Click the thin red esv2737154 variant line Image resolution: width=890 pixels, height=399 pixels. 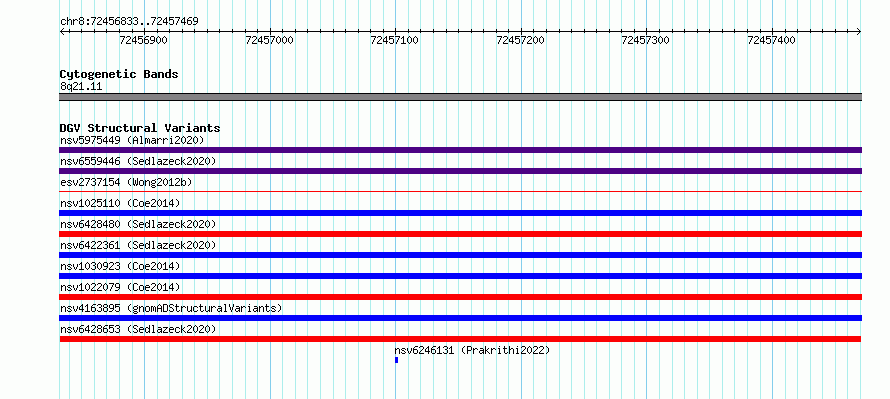click(x=460, y=191)
